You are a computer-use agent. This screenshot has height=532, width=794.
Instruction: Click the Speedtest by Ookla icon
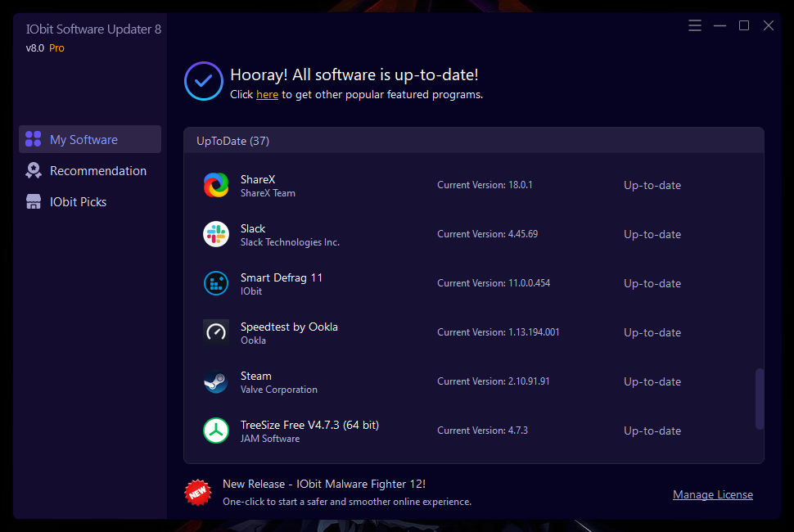click(x=216, y=332)
